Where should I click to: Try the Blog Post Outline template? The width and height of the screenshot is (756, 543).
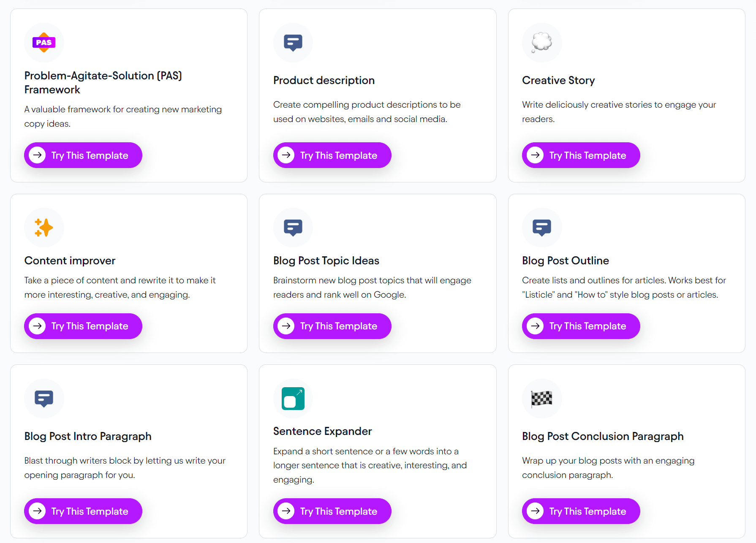pyautogui.click(x=581, y=326)
